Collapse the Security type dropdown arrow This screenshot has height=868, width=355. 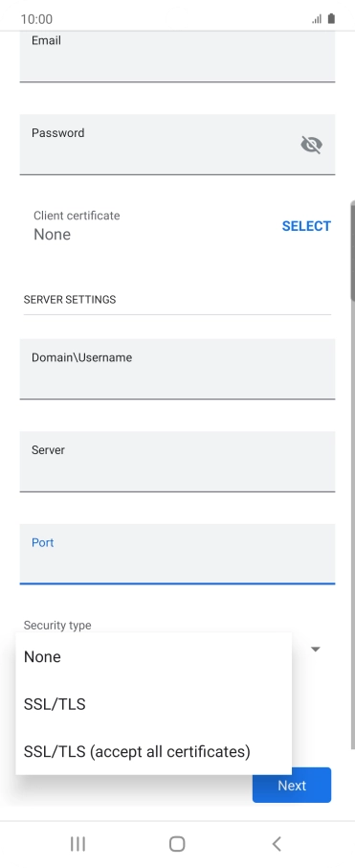coord(316,649)
